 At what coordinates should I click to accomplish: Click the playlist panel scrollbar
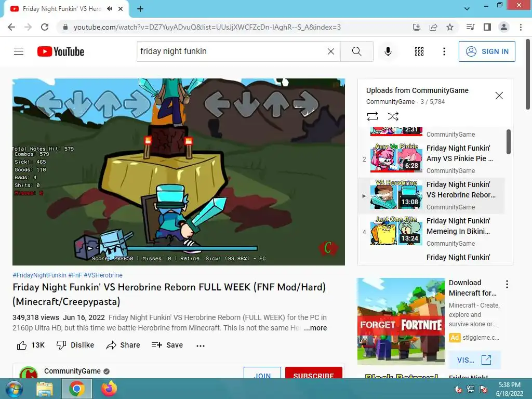click(x=508, y=142)
